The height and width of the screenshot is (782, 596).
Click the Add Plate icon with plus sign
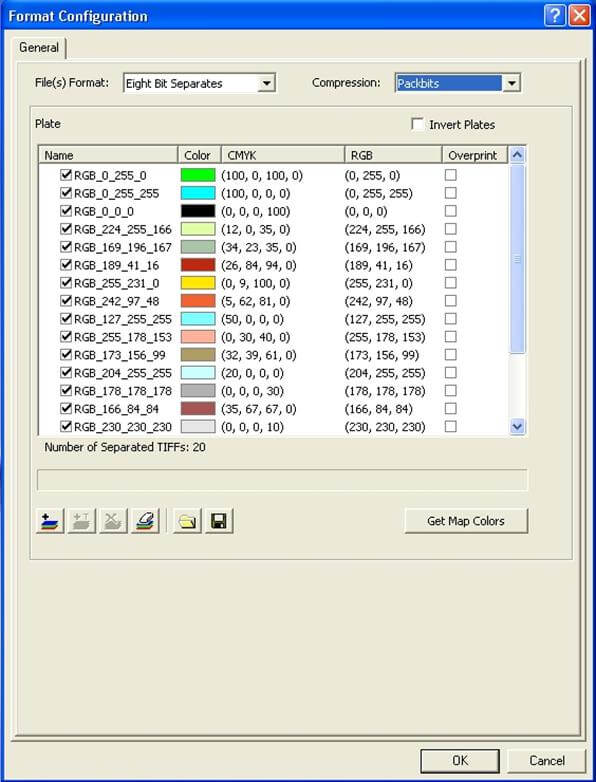pyautogui.click(x=50, y=521)
